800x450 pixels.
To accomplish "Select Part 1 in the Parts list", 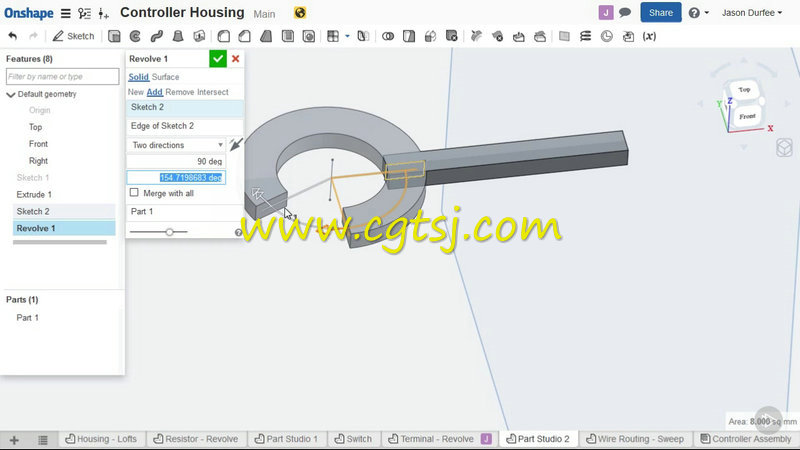I will click(27, 317).
